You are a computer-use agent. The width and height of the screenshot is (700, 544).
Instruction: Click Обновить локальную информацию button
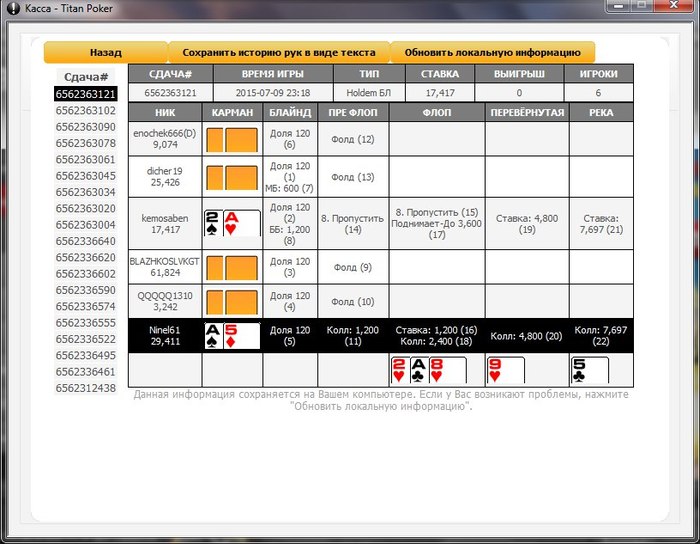(492, 53)
